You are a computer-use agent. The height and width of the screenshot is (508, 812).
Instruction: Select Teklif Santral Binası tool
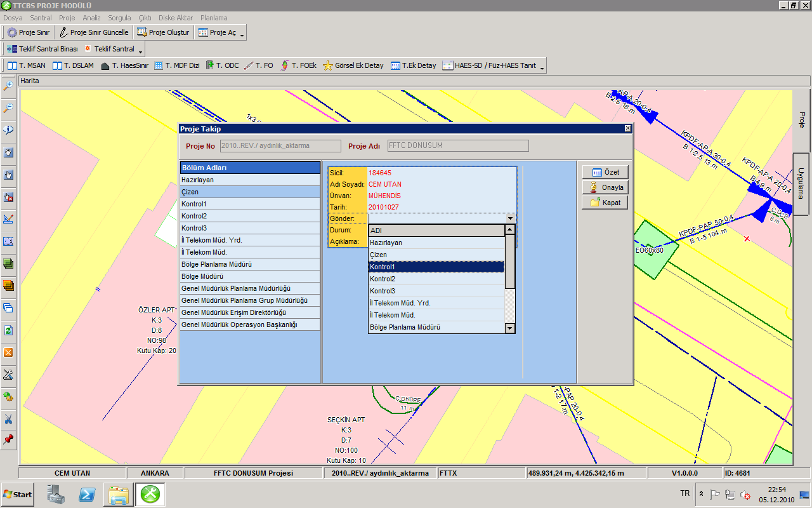tap(43, 49)
